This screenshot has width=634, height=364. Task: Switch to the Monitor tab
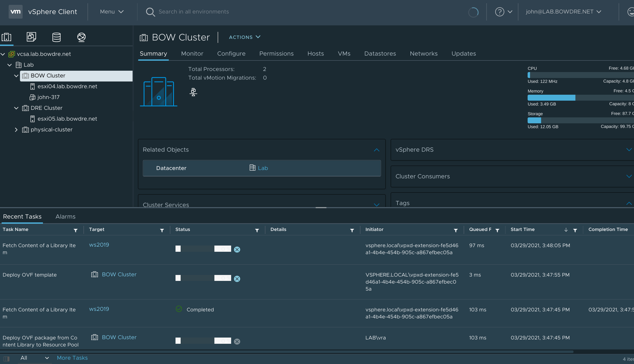(x=192, y=54)
